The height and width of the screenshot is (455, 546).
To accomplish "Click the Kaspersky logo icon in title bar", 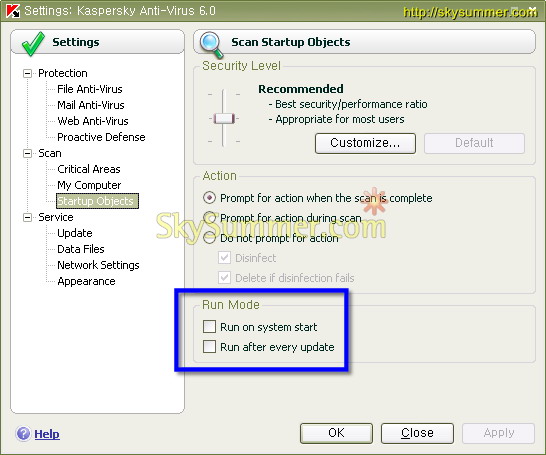I will pyautogui.click(x=13, y=11).
